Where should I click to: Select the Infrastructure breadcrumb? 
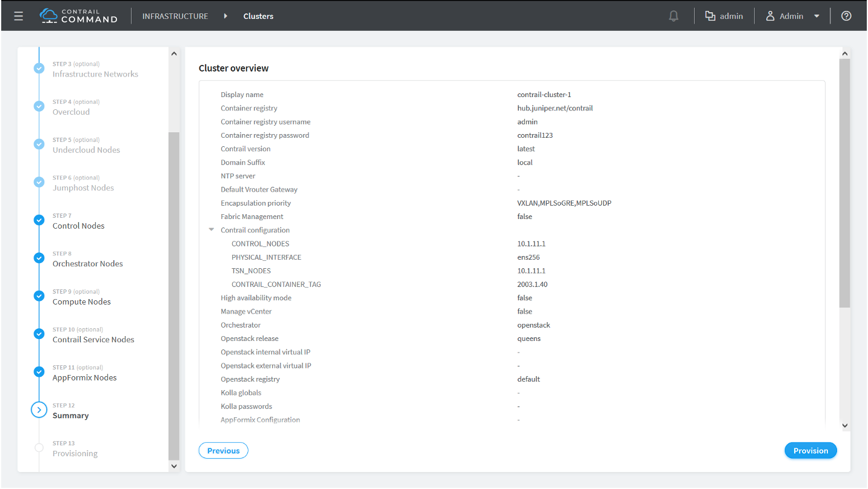point(175,16)
